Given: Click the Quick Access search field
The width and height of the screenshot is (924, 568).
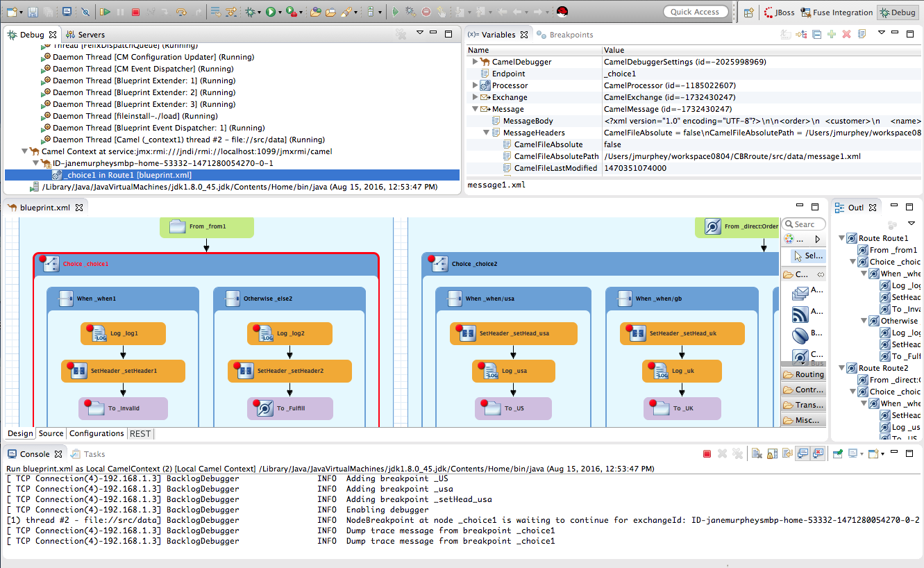Looking at the screenshot, I should (696, 12).
